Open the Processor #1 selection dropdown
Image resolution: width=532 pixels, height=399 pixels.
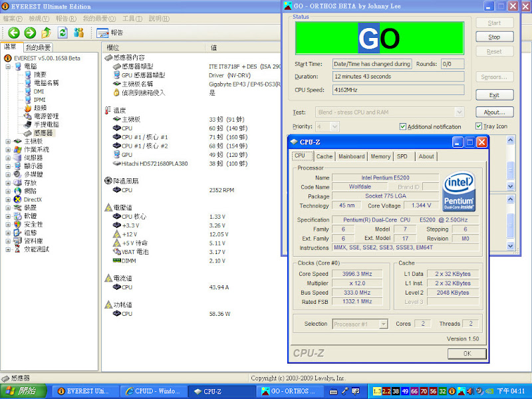[x=383, y=324]
